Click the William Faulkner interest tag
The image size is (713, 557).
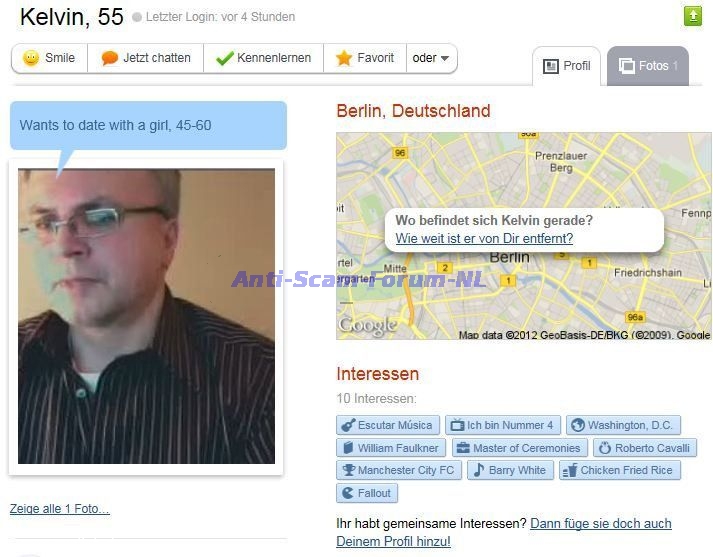(391, 448)
